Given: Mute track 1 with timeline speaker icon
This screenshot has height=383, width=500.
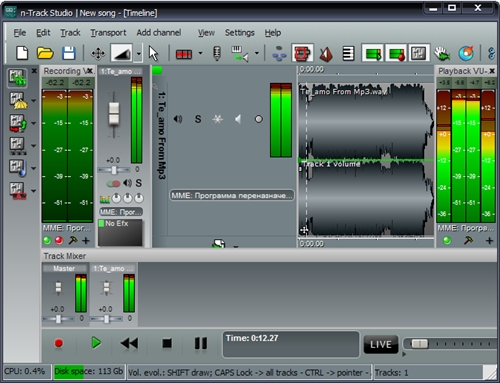Looking at the screenshot, I should click(x=178, y=119).
